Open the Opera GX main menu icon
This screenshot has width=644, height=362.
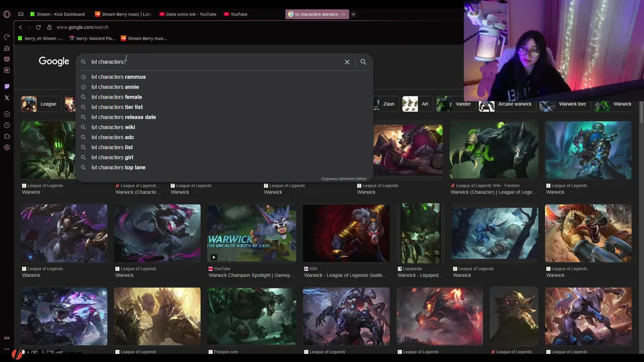pyautogui.click(x=7, y=14)
